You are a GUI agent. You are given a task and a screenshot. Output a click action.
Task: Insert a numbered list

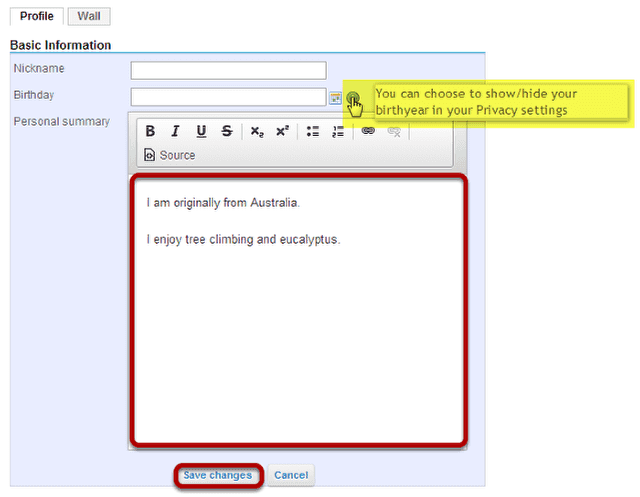point(338,131)
